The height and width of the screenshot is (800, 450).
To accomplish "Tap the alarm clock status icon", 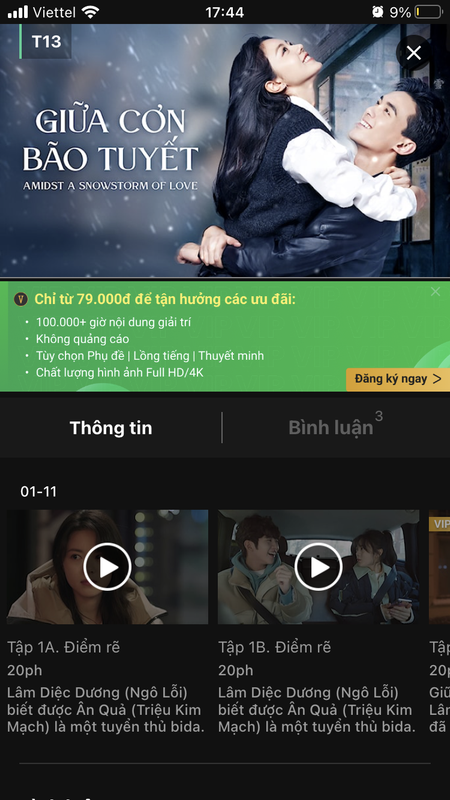I will pyautogui.click(x=378, y=12).
